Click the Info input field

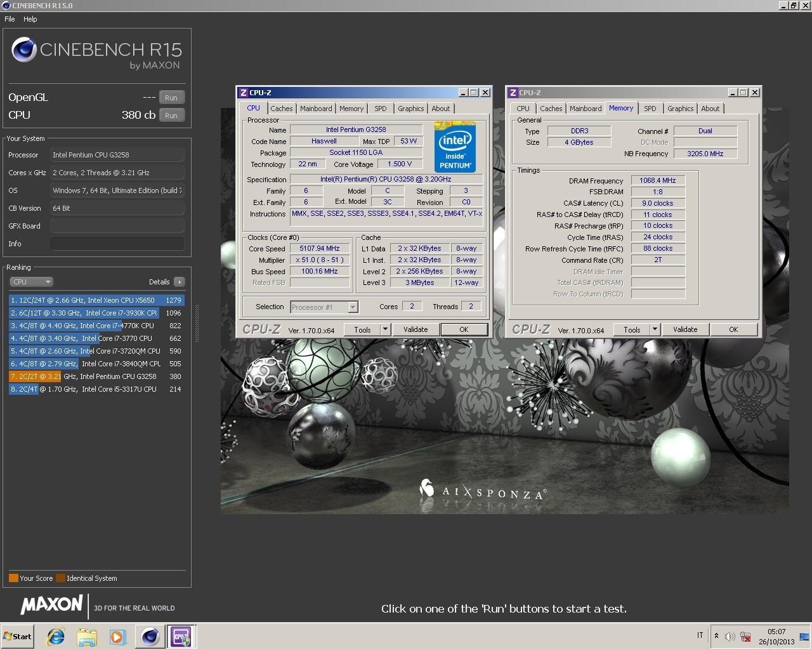[x=117, y=244]
